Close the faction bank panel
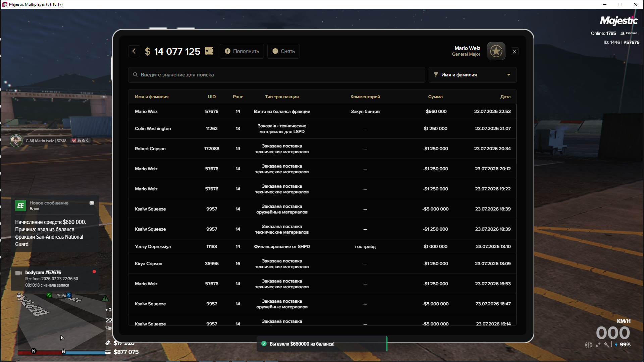This screenshot has height=362, width=644. [x=515, y=51]
